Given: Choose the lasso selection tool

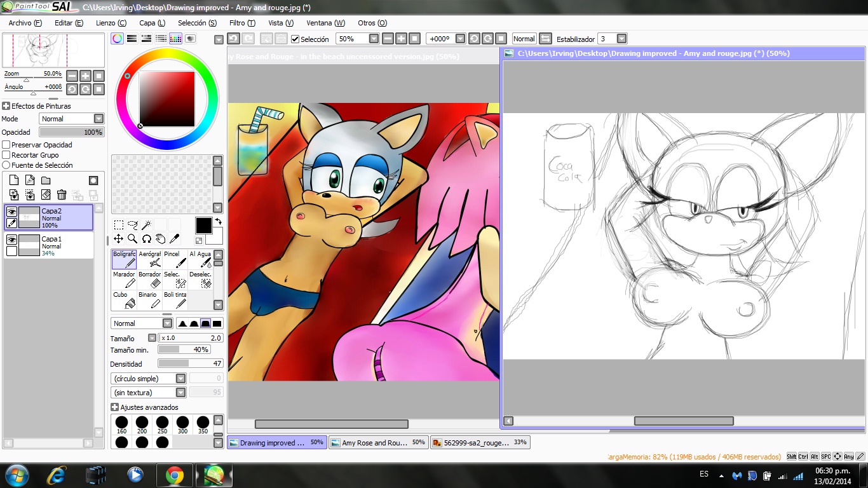Looking at the screenshot, I should 132,224.
